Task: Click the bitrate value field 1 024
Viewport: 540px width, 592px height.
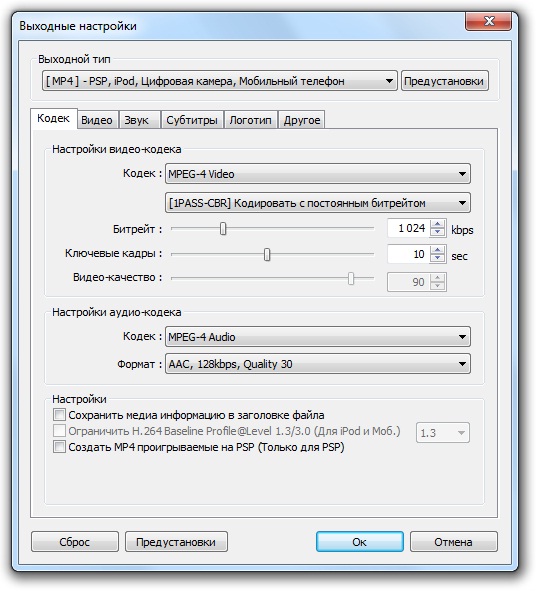Action: (408, 228)
